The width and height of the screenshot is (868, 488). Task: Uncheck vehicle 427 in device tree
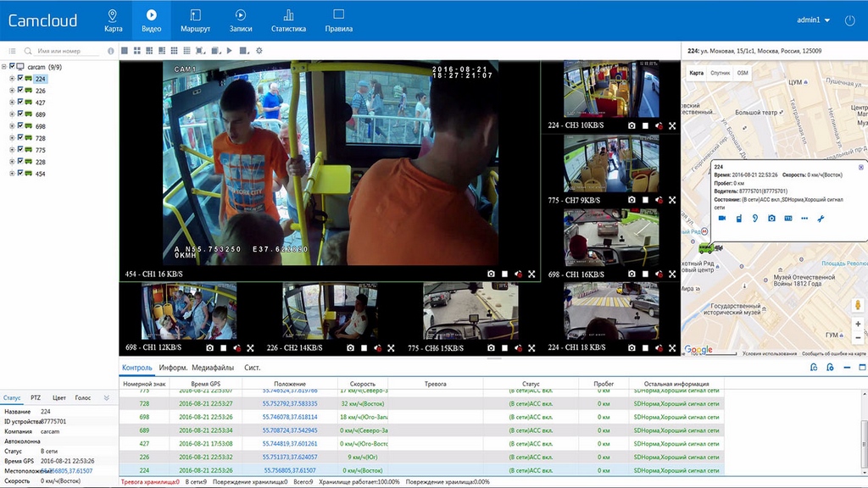tap(20, 103)
